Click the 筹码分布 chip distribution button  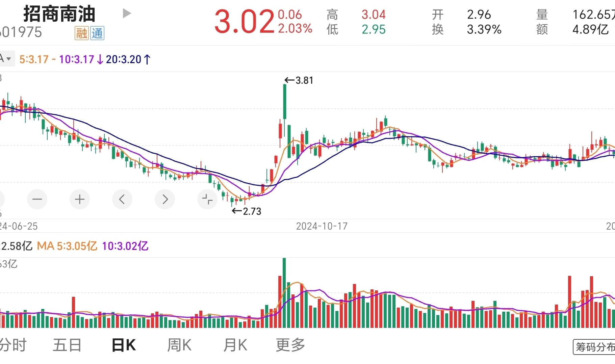tap(594, 347)
